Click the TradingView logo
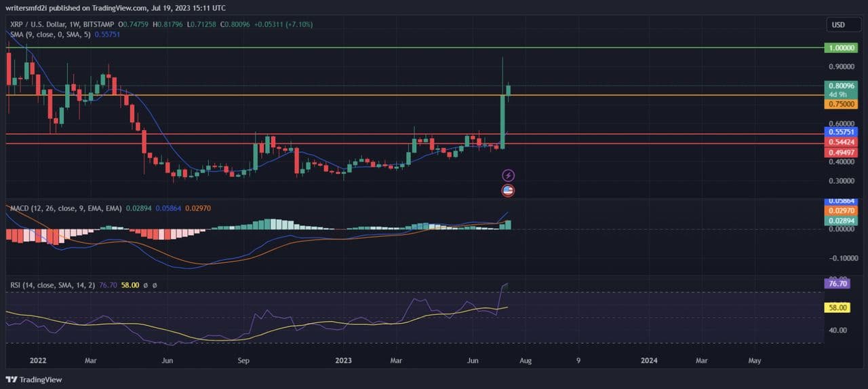The image size is (868, 389). click(x=34, y=379)
